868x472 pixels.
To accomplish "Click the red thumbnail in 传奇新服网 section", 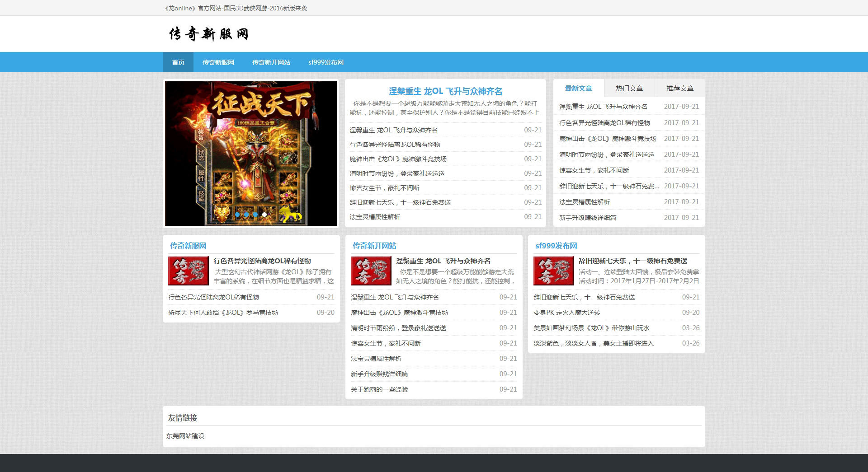I will point(189,271).
